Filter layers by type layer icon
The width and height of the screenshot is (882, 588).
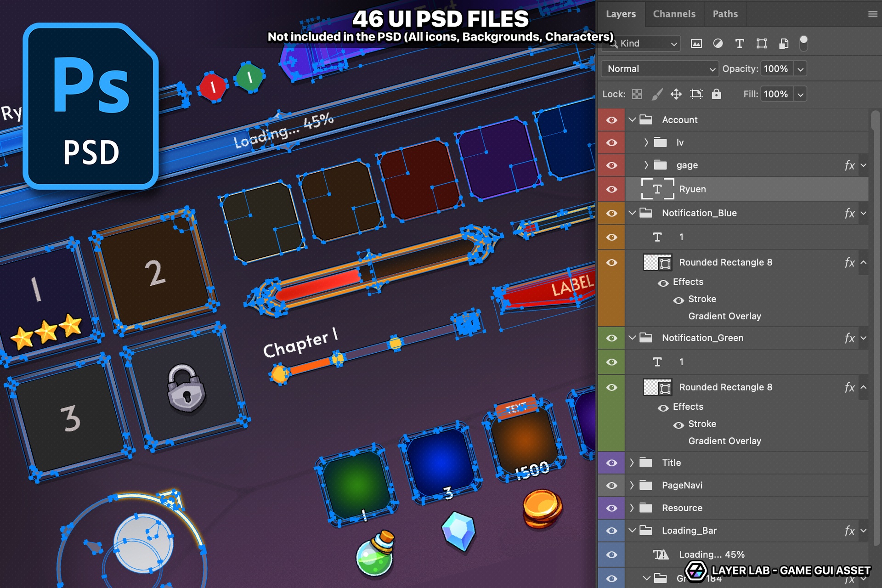739,44
